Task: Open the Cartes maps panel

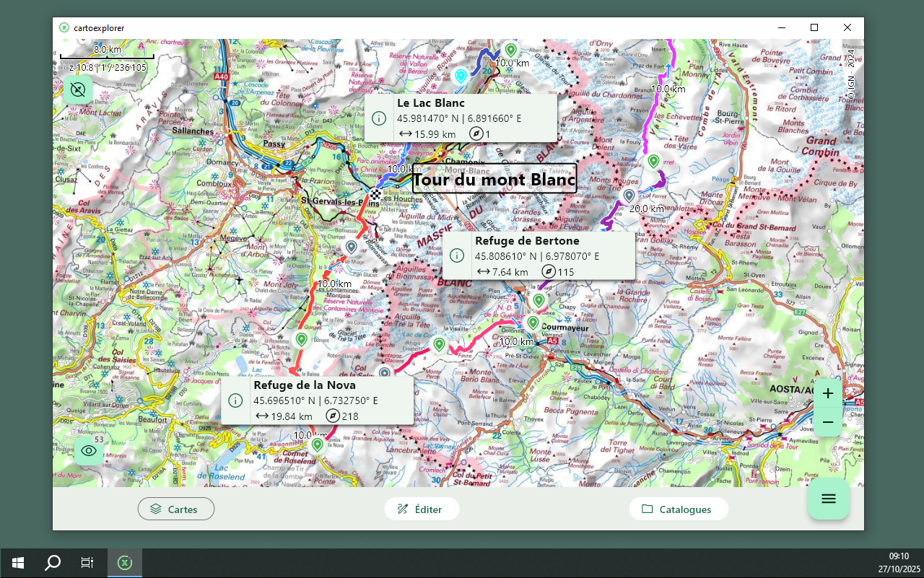Action: pyautogui.click(x=176, y=509)
